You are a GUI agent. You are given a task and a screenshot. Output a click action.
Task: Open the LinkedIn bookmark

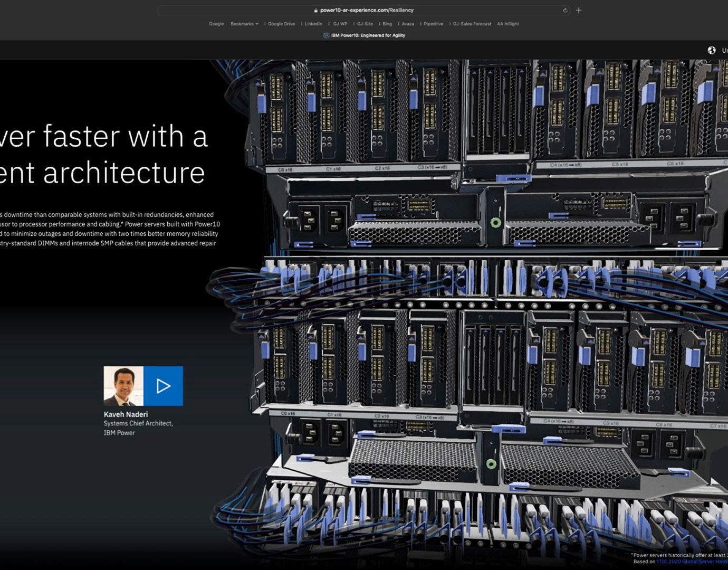point(313,24)
